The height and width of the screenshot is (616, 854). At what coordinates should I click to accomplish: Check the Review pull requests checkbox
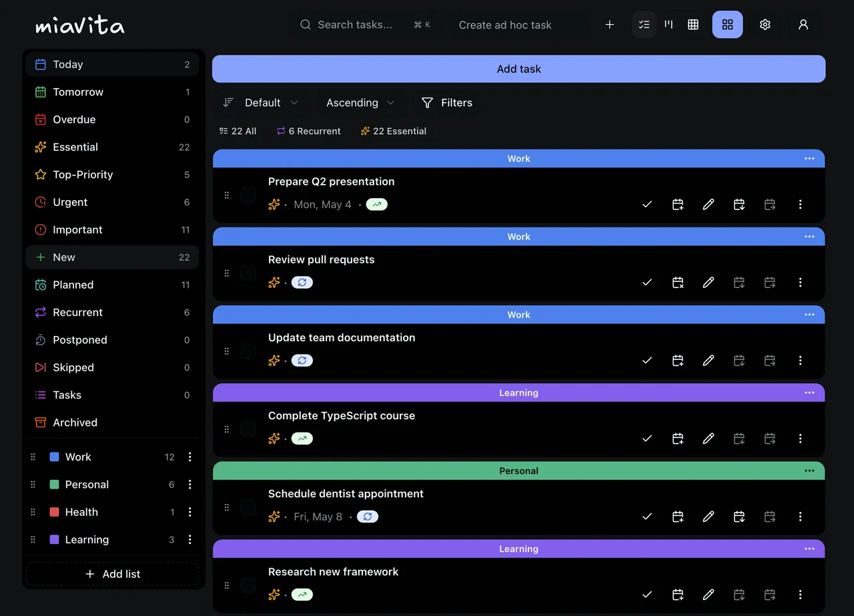[x=248, y=273]
